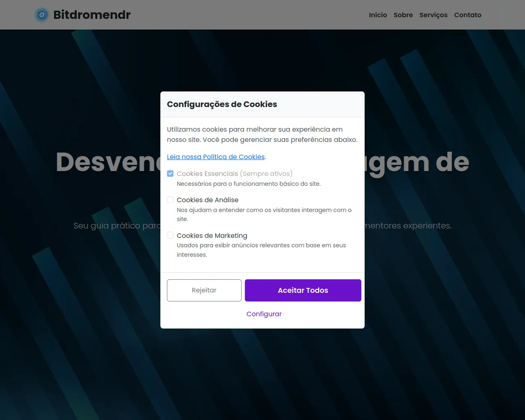The height and width of the screenshot is (420, 525).
Task: Click the 'Necessários para o funcionamento básico' description
Action: tap(249, 184)
